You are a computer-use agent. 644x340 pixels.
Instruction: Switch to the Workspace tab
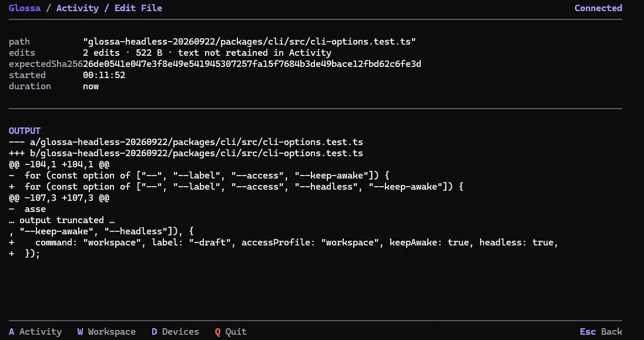(106, 332)
